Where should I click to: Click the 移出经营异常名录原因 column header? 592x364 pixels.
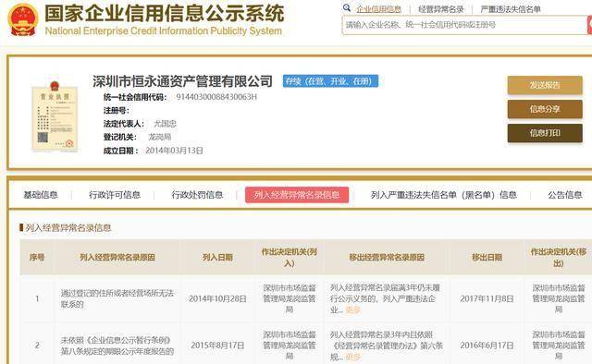tap(387, 257)
